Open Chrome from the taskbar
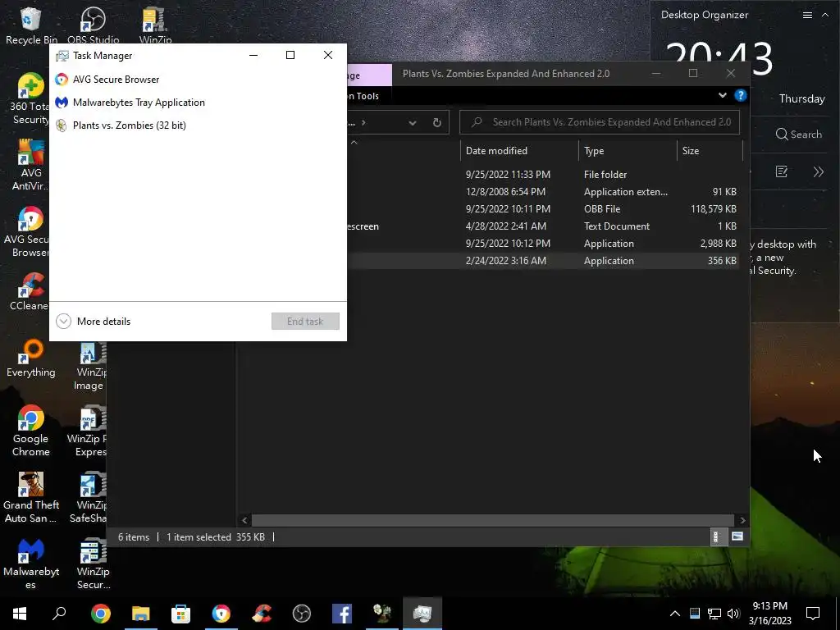Viewport: 840px width, 630px height. point(101,614)
